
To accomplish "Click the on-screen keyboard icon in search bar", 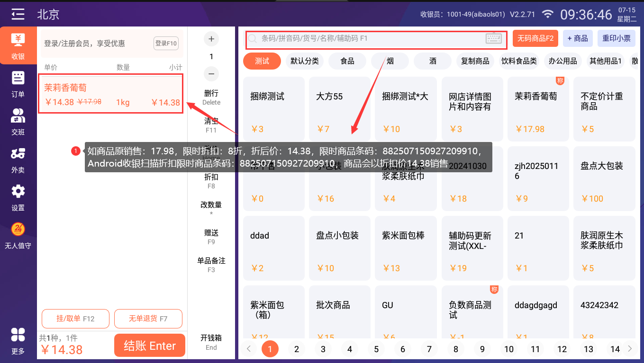I will click(x=493, y=39).
